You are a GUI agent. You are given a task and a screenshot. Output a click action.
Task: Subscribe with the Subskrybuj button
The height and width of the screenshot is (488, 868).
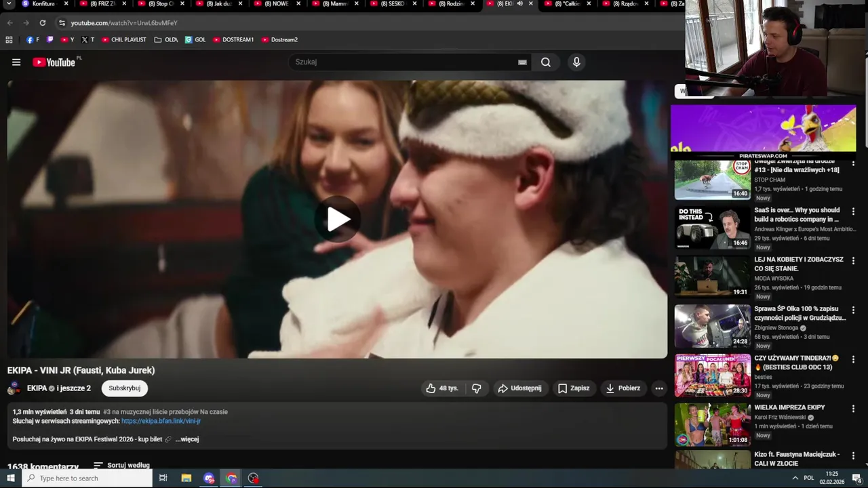(x=125, y=388)
